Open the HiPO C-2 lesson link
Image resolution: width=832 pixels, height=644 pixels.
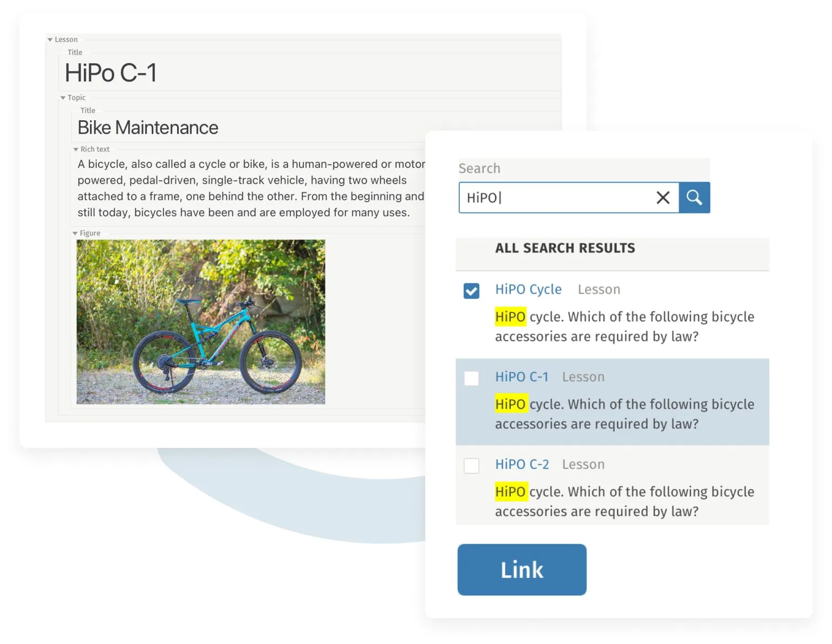522,464
